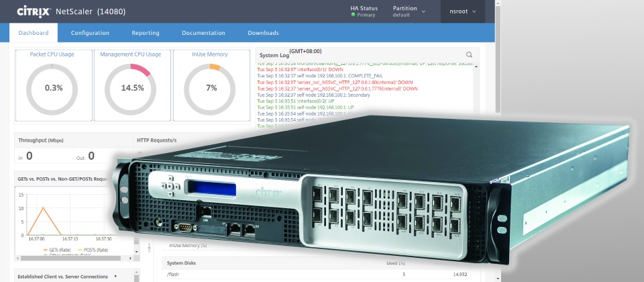Click the Packet CPU Usage donut gauge

pos(53,88)
